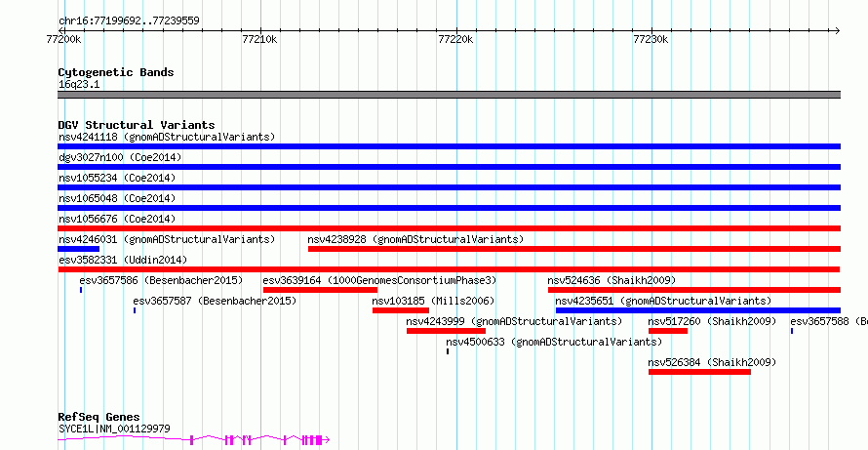Click esv3657587 (Besenbacher2015) label

pos(215,301)
